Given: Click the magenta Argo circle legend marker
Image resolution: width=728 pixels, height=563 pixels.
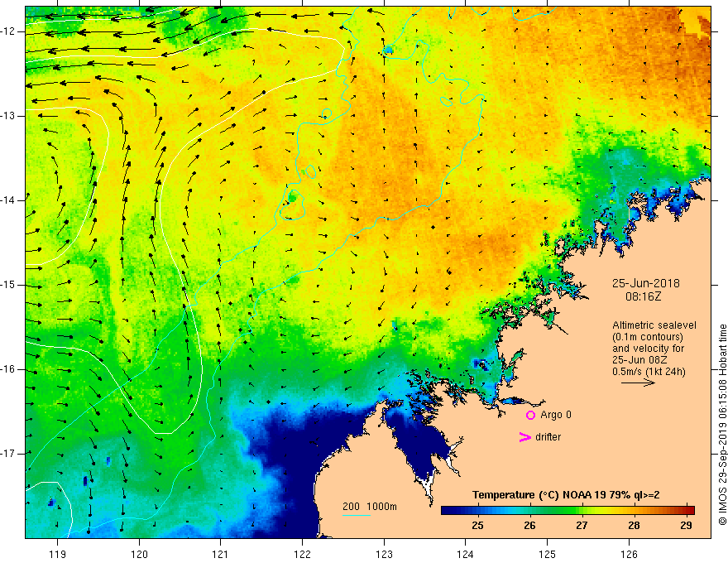Looking at the screenshot, I should click(x=530, y=415).
